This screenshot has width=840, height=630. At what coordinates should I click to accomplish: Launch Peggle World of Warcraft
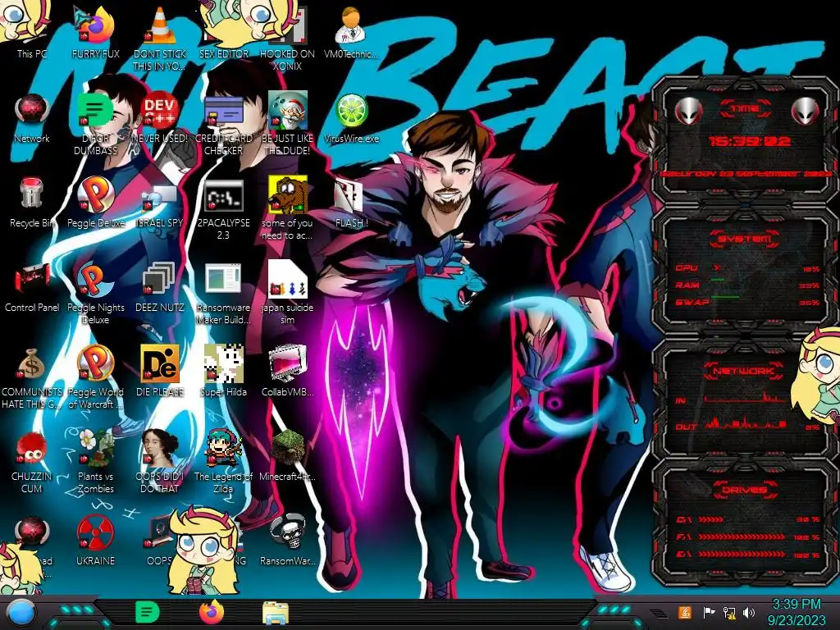coord(95,364)
